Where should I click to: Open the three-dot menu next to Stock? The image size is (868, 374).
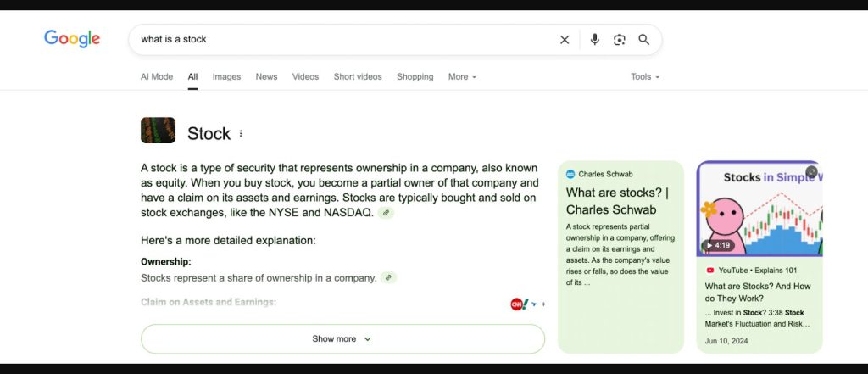[241, 134]
